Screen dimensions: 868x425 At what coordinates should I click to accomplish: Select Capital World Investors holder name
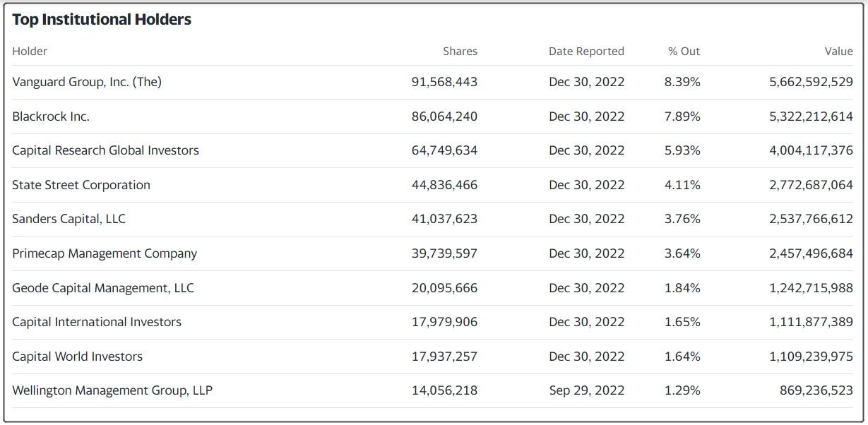77,357
